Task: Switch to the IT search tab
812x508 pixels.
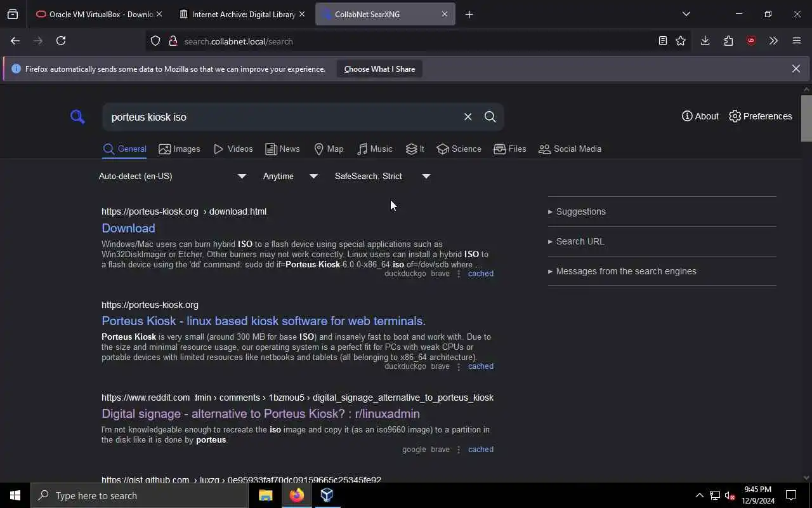Action: click(x=415, y=149)
